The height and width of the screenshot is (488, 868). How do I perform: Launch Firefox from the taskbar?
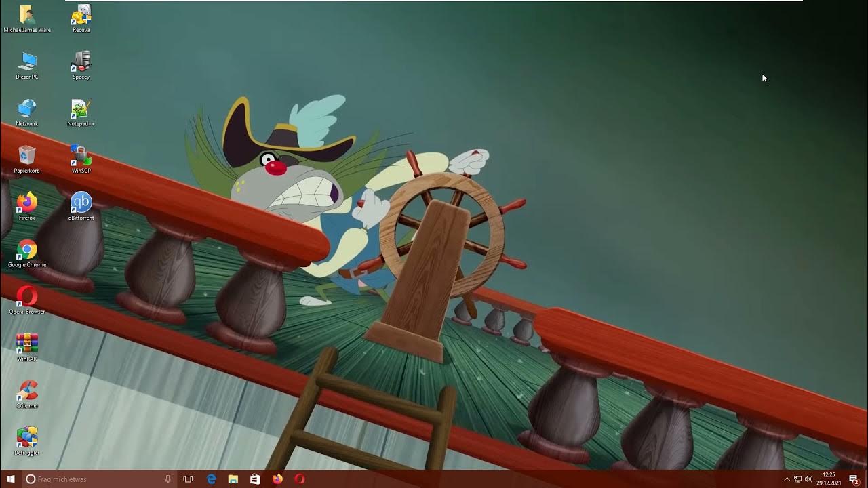pyautogui.click(x=277, y=479)
